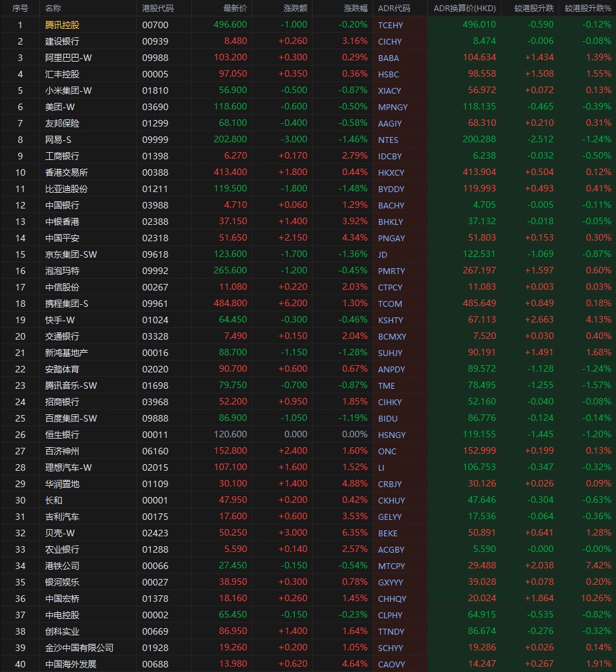Select 新鸿基地产 stock name

(66, 353)
